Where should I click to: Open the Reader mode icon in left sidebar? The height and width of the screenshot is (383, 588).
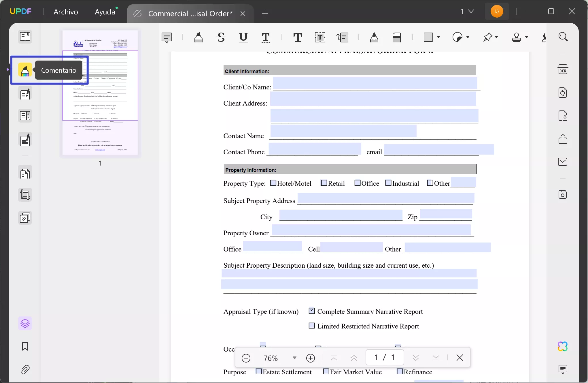(25, 36)
